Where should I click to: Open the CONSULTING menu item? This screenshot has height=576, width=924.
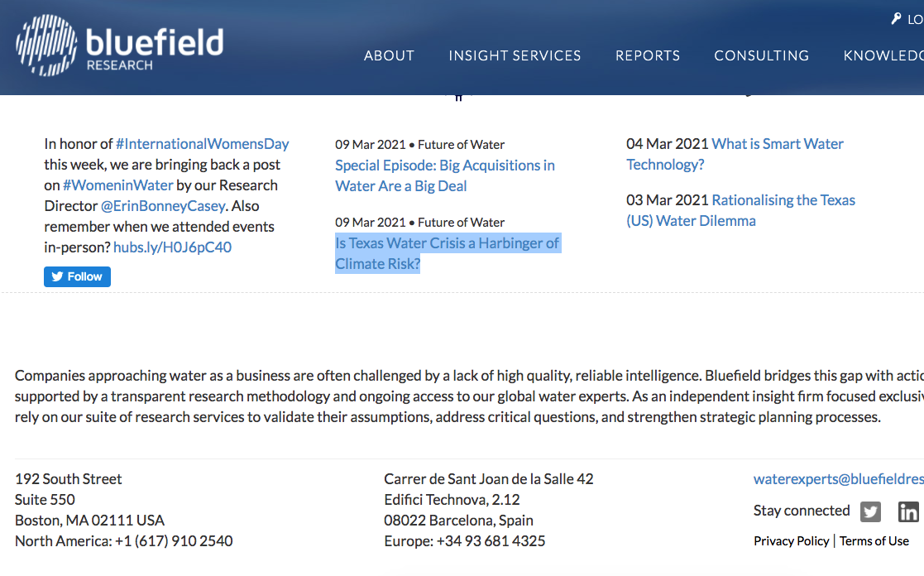click(761, 55)
